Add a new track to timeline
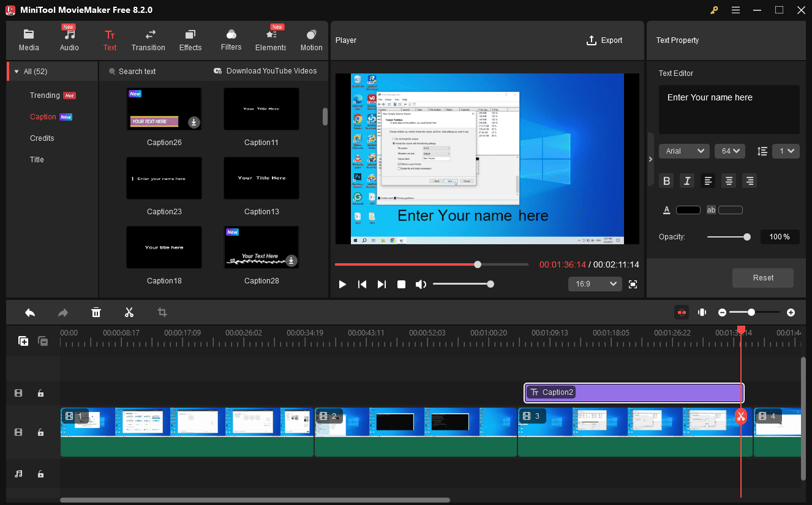This screenshot has height=505, width=812. tap(23, 341)
